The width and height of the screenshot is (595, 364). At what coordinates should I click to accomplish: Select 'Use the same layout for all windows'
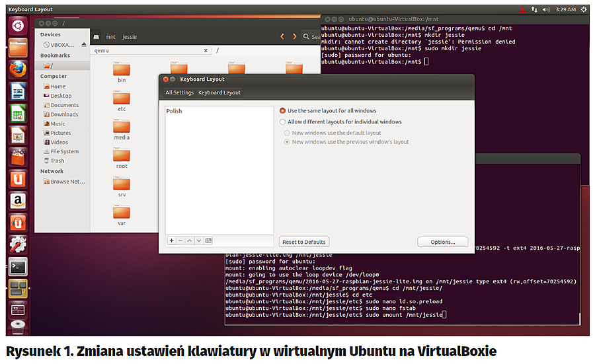[x=283, y=111]
